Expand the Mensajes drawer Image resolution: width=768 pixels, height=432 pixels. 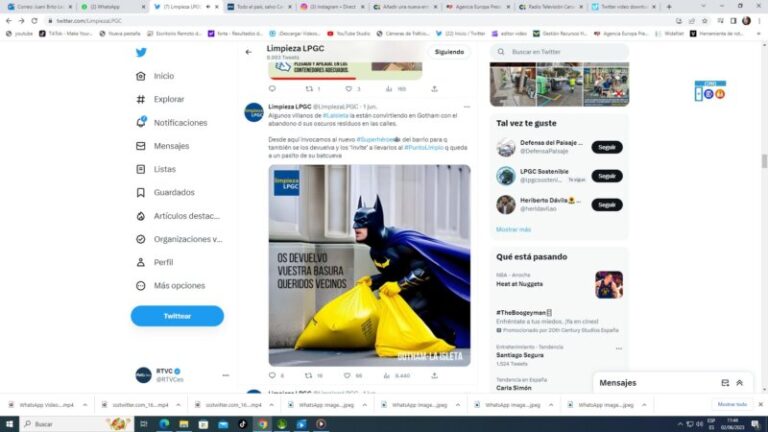tap(740, 383)
